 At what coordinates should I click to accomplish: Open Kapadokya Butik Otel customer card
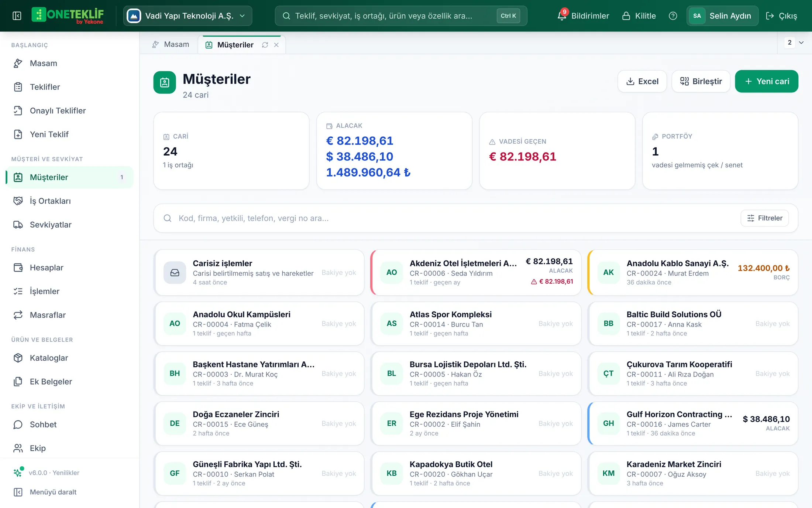coord(476,473)
